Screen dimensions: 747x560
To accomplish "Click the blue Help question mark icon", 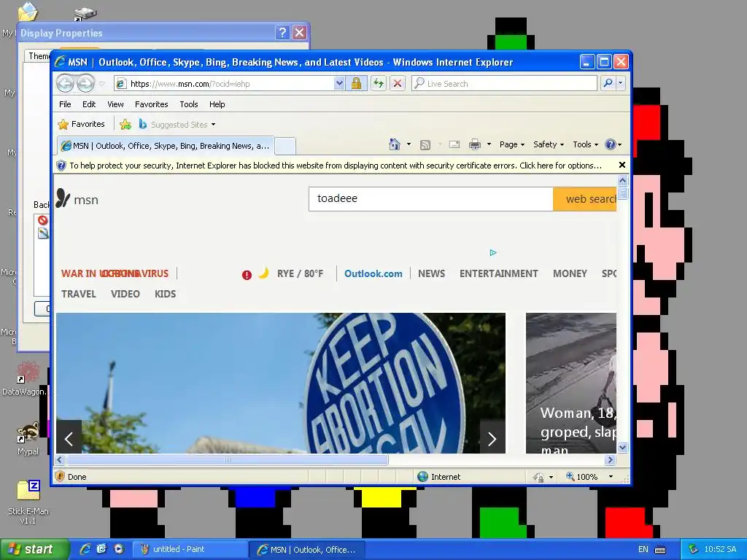I will 611,144.
